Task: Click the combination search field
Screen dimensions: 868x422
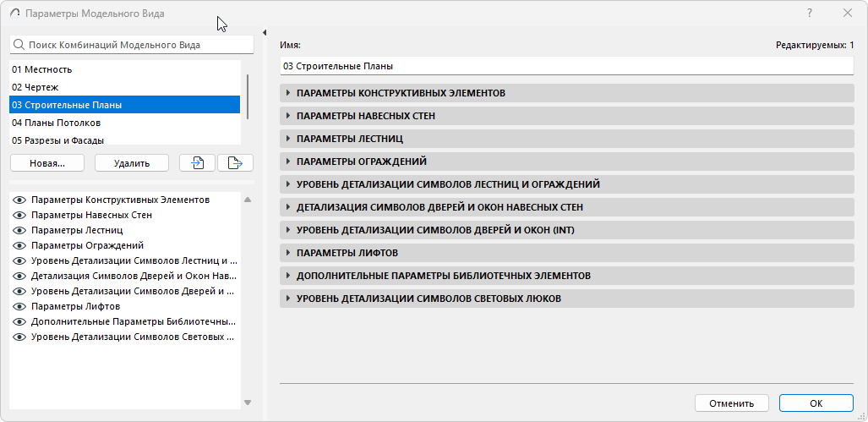Action: tap(132, 45)
